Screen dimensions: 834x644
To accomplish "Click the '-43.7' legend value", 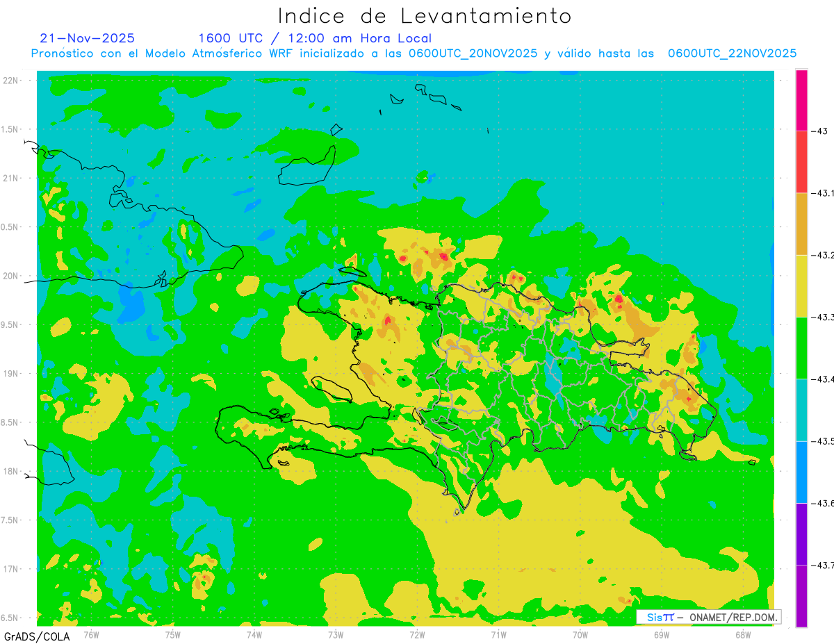I will coord(823,565).
